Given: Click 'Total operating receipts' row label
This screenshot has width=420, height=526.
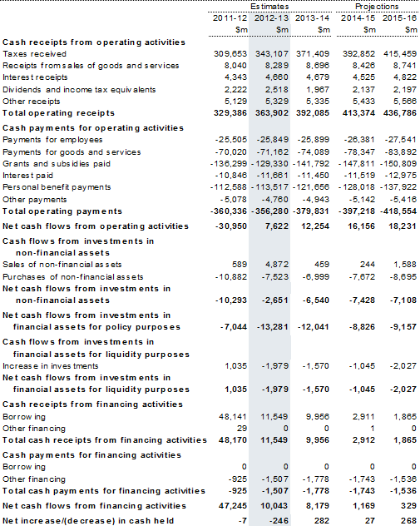Looking at the screenshot, I should click(x=59, y=113).
